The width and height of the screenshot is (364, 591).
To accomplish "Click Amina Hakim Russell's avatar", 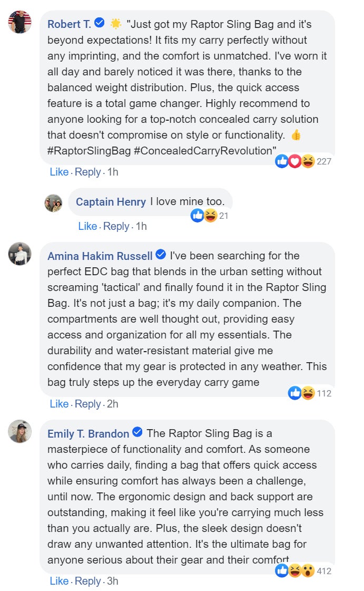I will coord(20,254).
